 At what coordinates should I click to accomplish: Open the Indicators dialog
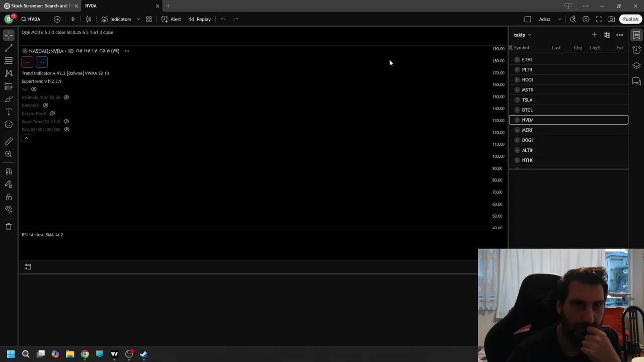(x=116, y=19)
